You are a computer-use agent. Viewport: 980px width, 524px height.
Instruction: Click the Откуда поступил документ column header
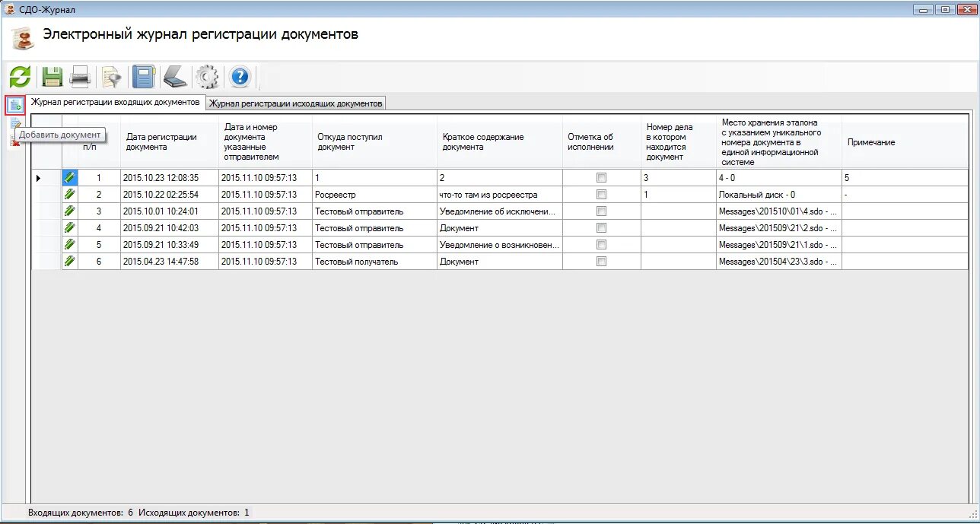tap(374, 142)
